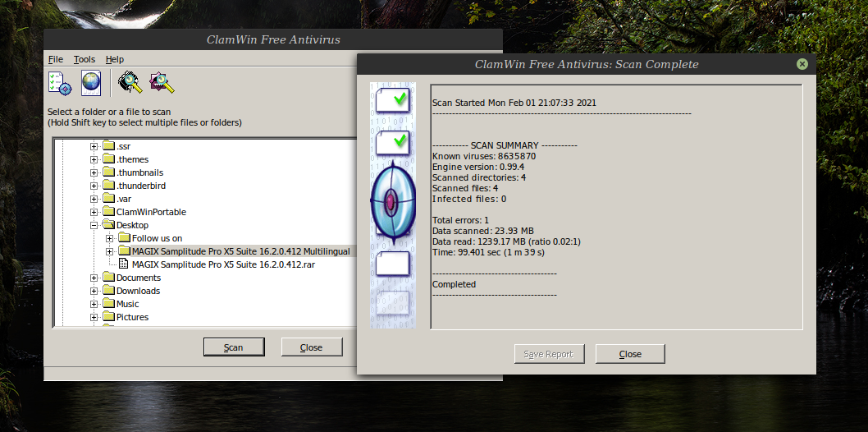The image size is (868, 432).
Task: Click the Scanned directories: 4 line
Action: coord(479,177)
